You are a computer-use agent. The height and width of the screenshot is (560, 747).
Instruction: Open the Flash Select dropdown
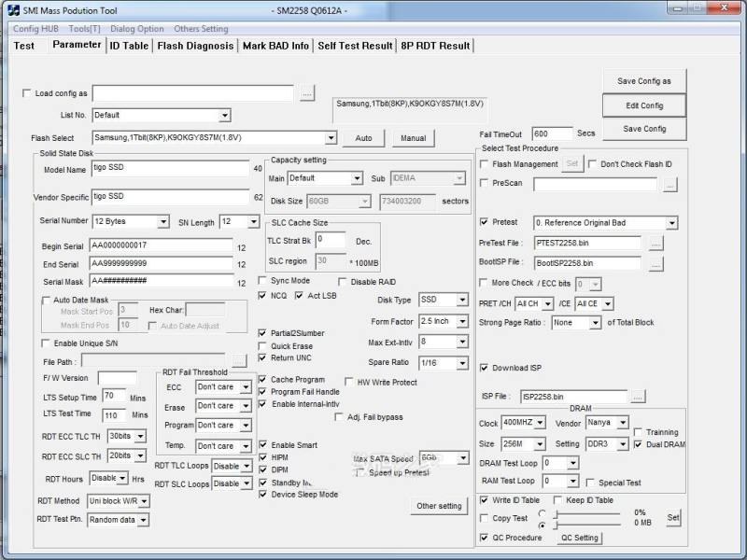(331, 138)
